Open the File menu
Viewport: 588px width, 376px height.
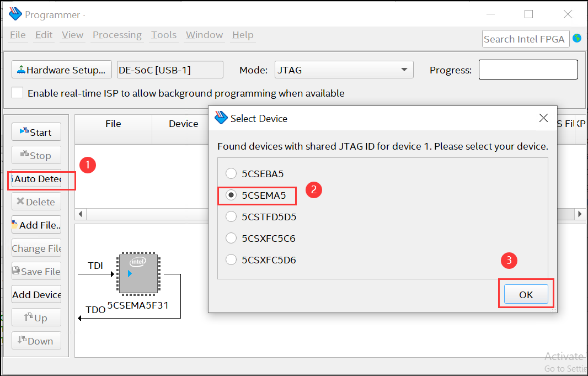click(18, 35)
